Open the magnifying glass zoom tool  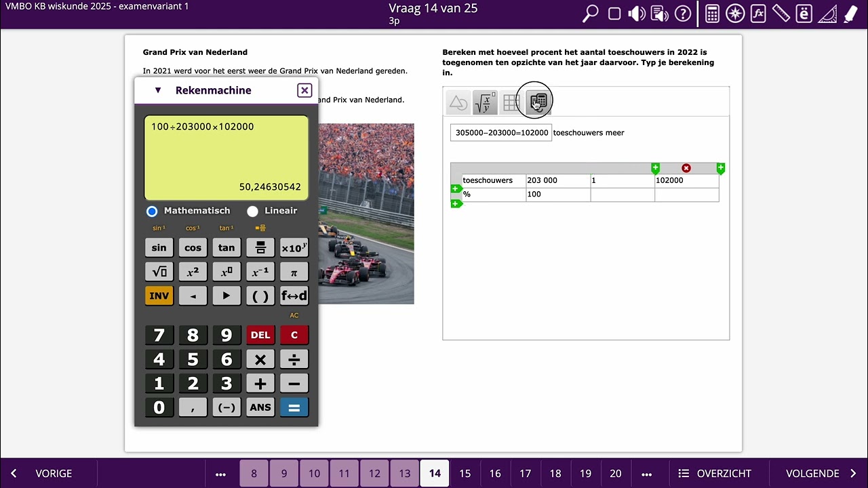(591, 14)
